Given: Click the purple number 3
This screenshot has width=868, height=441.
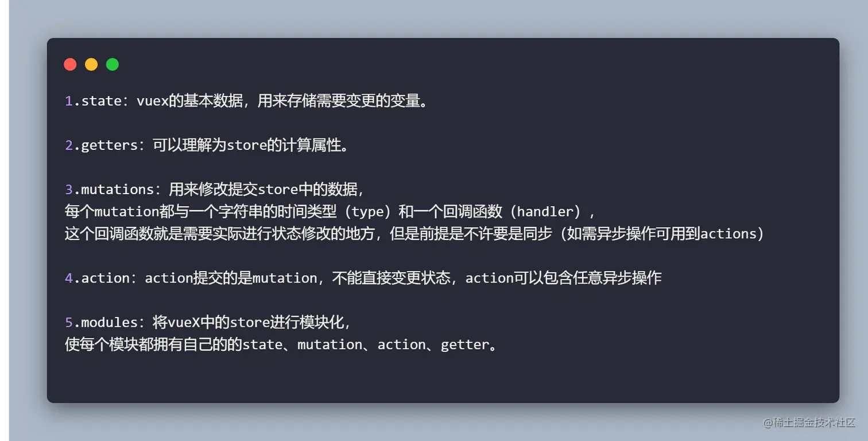Looking at the screenshot, I should [x=68, y=189].
